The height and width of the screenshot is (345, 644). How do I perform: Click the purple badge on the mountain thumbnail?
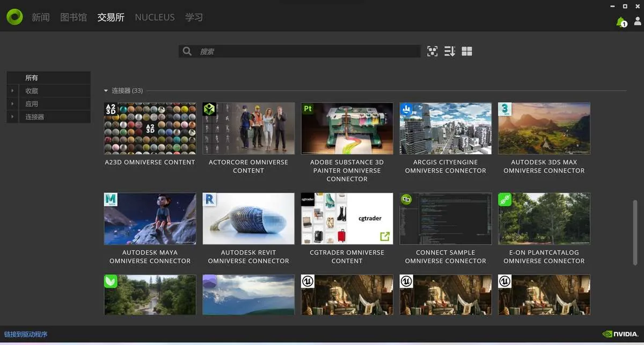click(x=209, y=281)
